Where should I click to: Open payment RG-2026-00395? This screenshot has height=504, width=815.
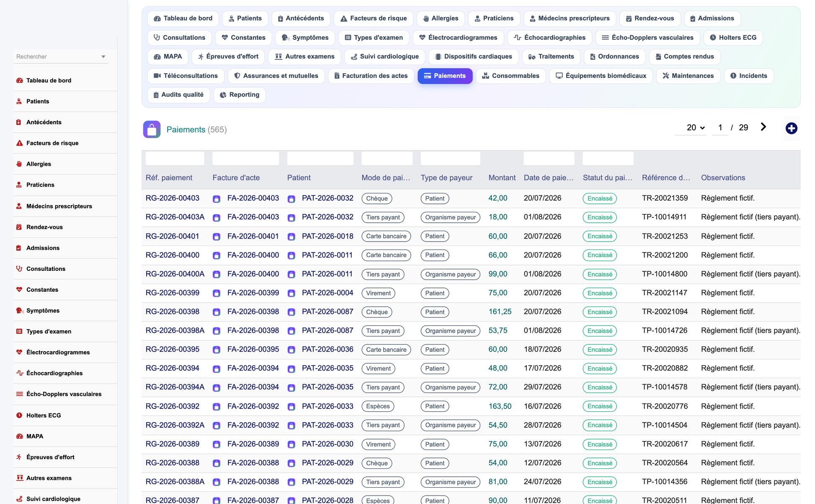tap(173, 349)
